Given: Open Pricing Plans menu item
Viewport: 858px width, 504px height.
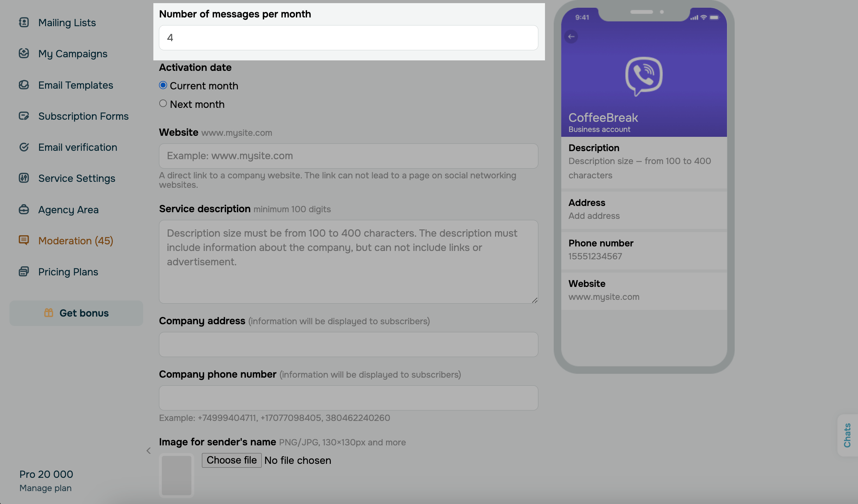Looking at the screenshot, I should coord(68,272).
